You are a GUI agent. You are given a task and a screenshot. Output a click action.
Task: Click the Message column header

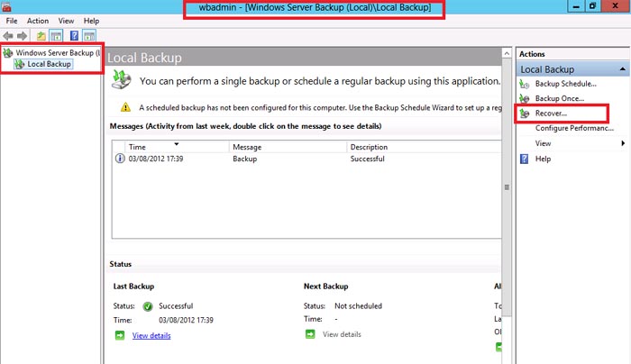tap(288, 147)
